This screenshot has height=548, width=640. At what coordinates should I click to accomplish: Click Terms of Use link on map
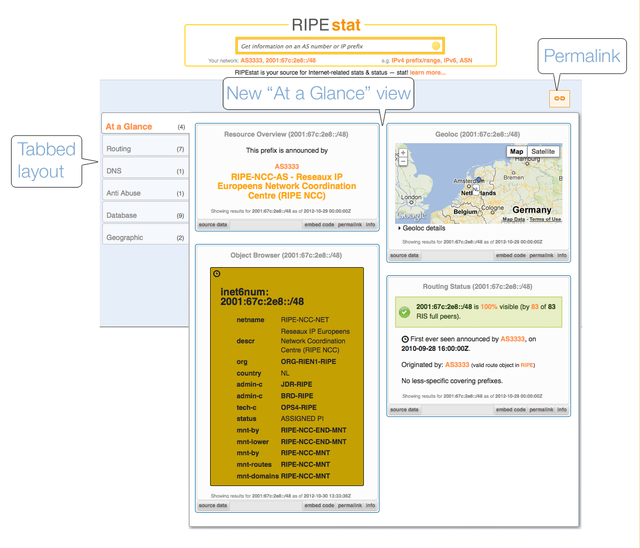[545, 220]
